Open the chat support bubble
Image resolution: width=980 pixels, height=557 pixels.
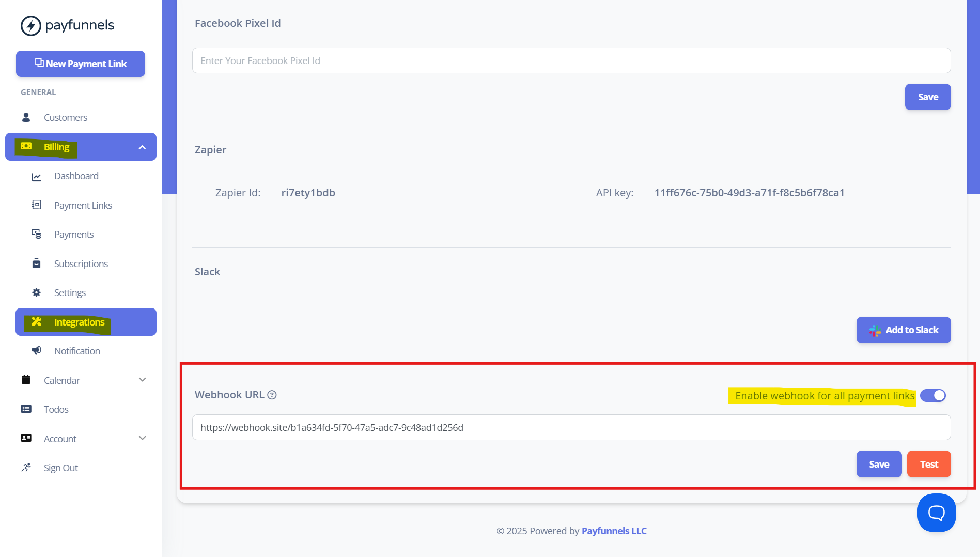(936, 513)
